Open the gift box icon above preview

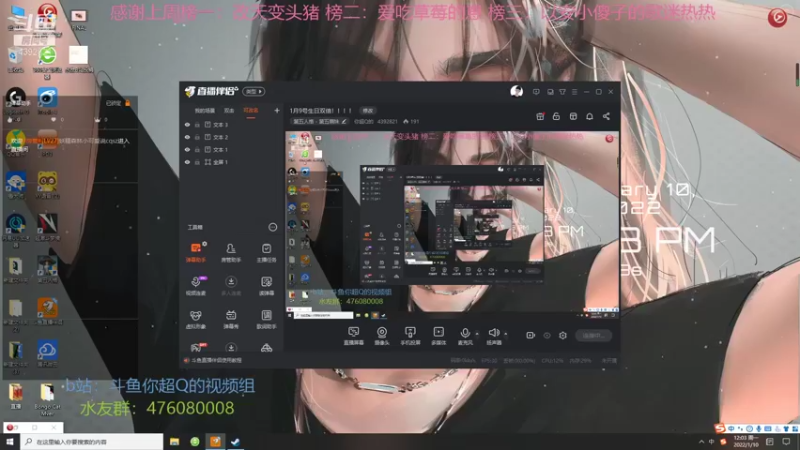click(x=540, y=116)
